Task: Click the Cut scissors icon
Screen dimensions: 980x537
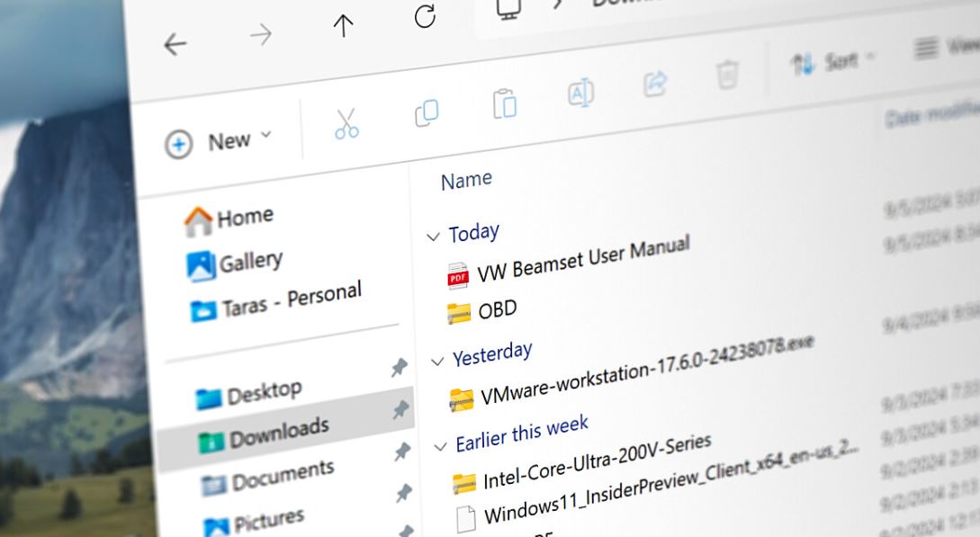Action: [346, 124]
